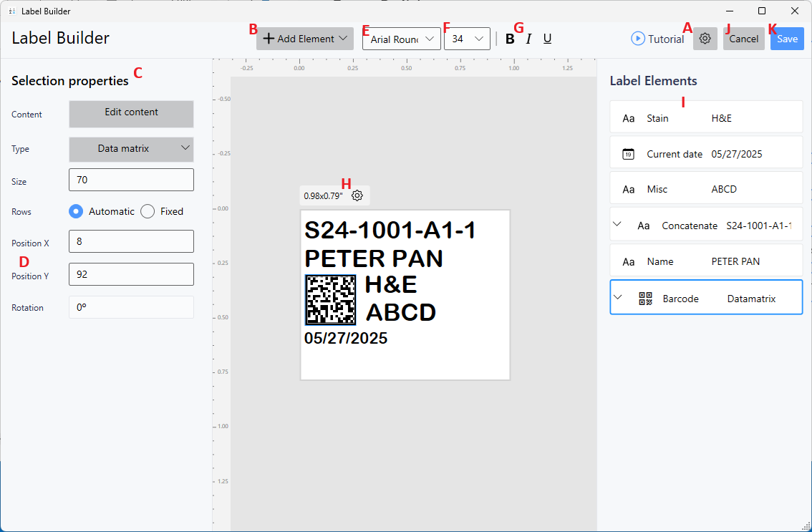Screen dimensions: 812x532
Task: Select the Fixed rows radio button
Action: 148,211
